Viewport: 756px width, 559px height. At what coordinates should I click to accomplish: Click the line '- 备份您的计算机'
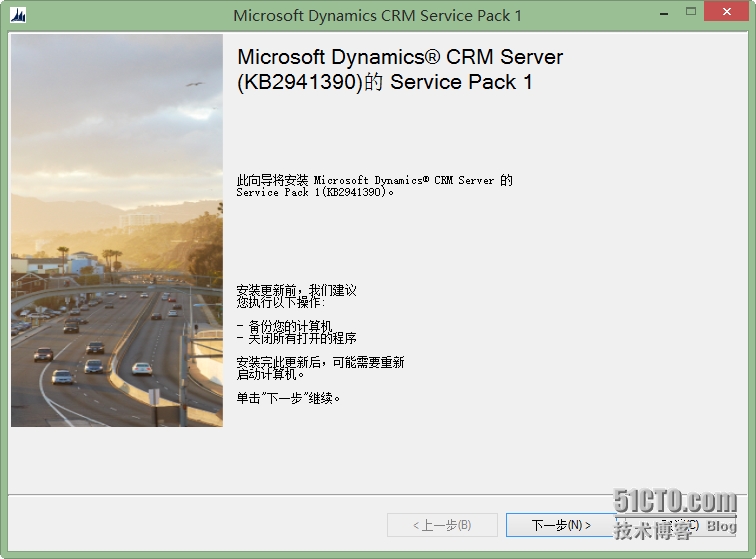(284, 326)
